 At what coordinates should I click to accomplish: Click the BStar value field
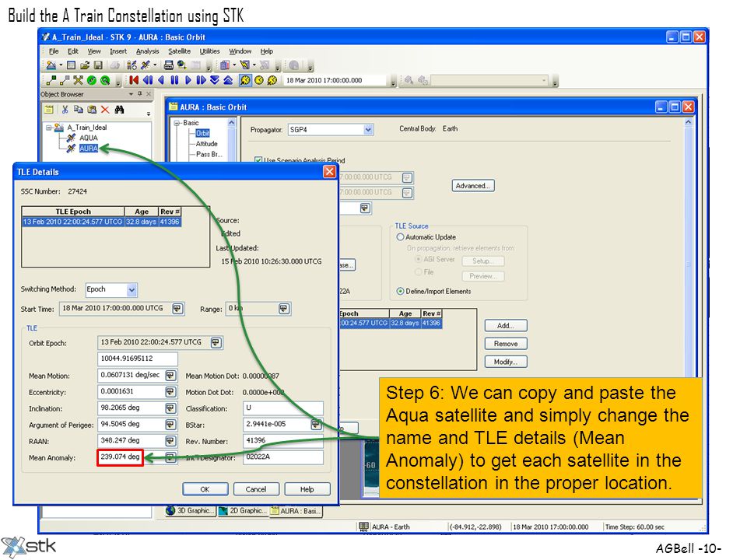click(x=277, y=425)
